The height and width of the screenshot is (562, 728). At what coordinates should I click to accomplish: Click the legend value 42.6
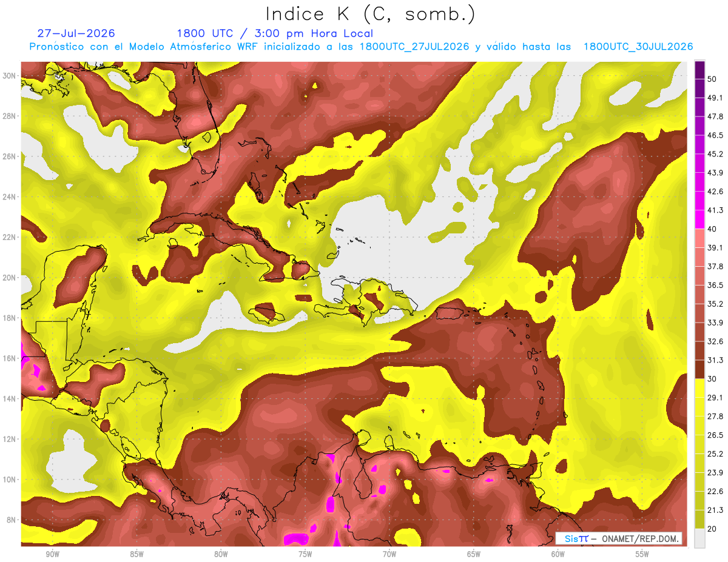click(715, 192)
